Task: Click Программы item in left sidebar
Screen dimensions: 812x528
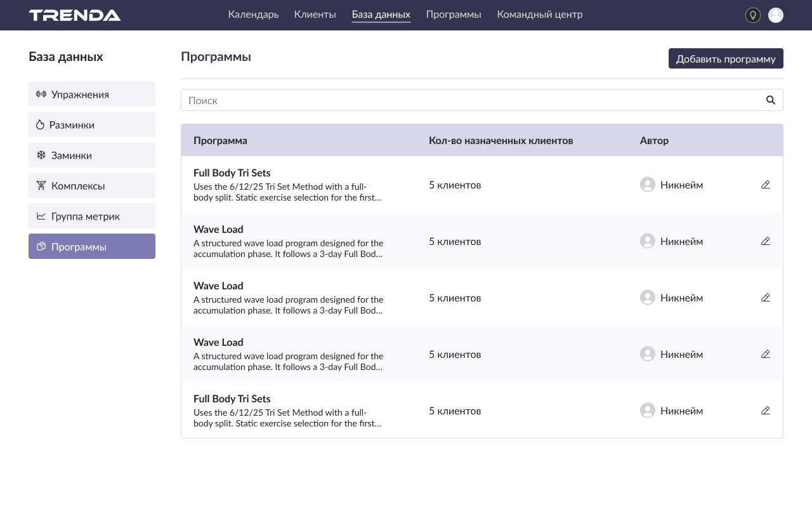Action: click(92, 246)
